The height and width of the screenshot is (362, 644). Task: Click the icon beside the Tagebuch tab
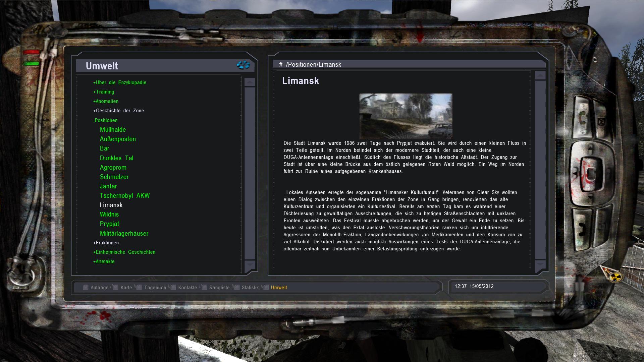[139, 287]
